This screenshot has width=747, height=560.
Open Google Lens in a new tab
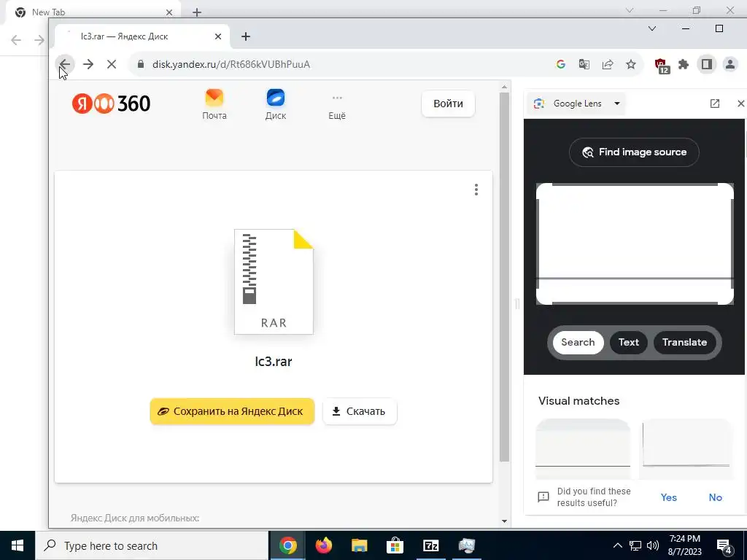(715, 104)
